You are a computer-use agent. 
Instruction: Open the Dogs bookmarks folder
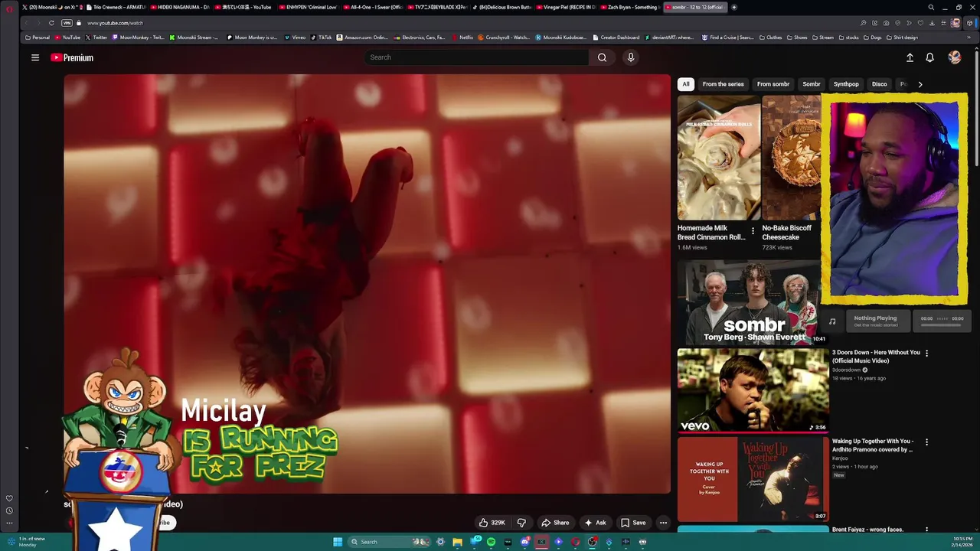point(872,37)
